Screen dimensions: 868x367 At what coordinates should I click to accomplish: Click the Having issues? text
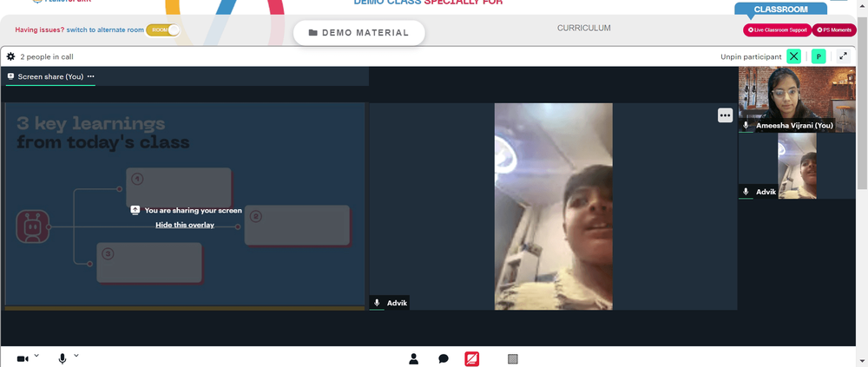pyautogui.click(x=40, y=29)
